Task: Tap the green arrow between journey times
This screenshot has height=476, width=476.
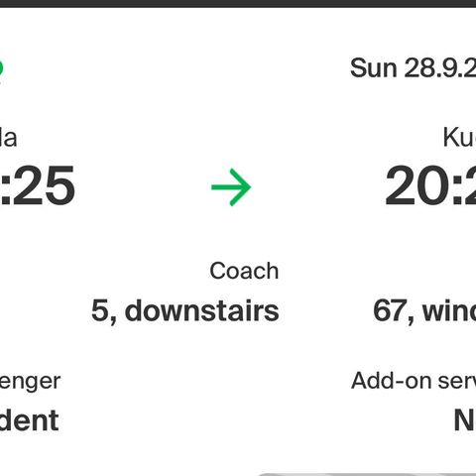Action: pos(231,187)
